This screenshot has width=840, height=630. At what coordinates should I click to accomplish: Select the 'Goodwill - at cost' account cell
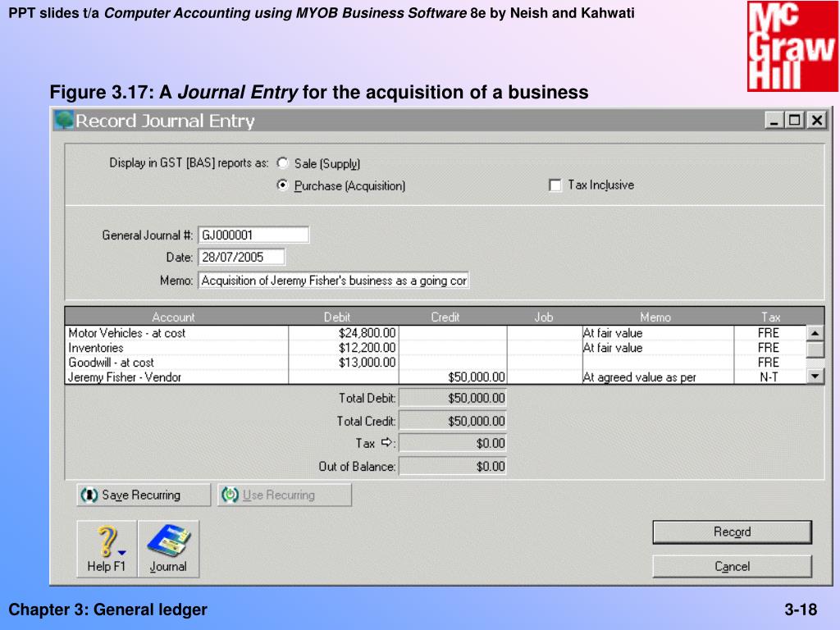(177, 362)
